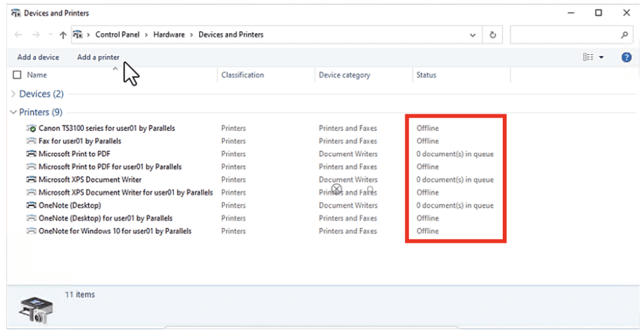This screenshot has width=644, height=333.
Task: Click Add a printer in toolbar
Action: click(98, 57)
